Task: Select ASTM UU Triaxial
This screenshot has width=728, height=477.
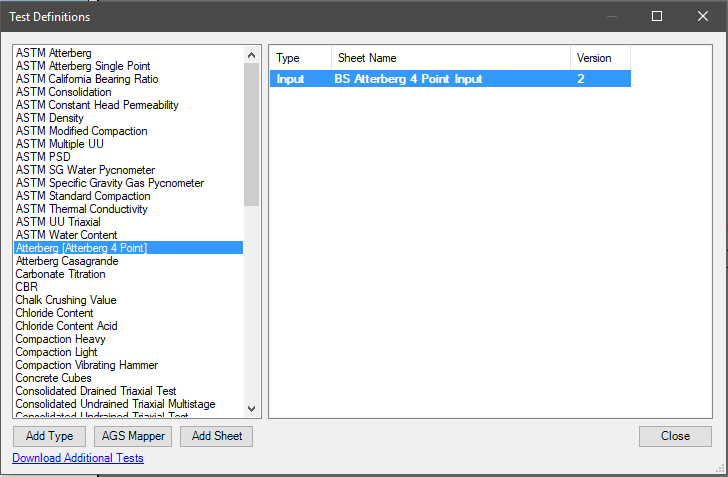Action: pos(128,222)
